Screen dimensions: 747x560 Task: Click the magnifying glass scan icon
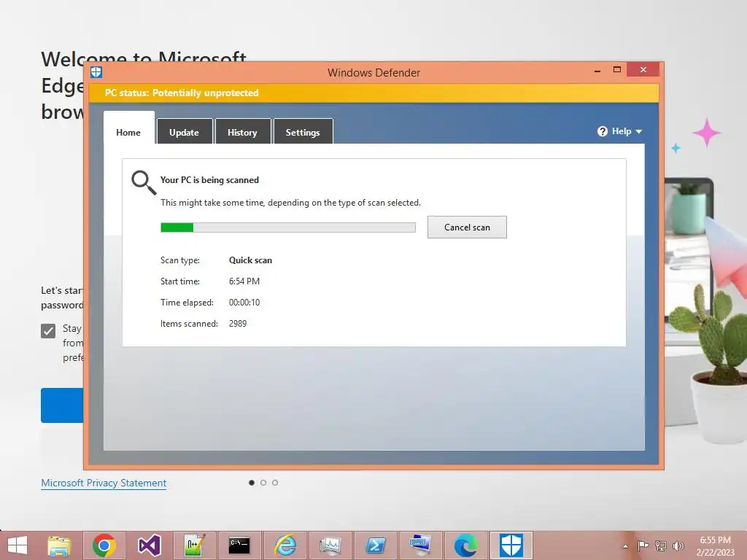(144, 182)
